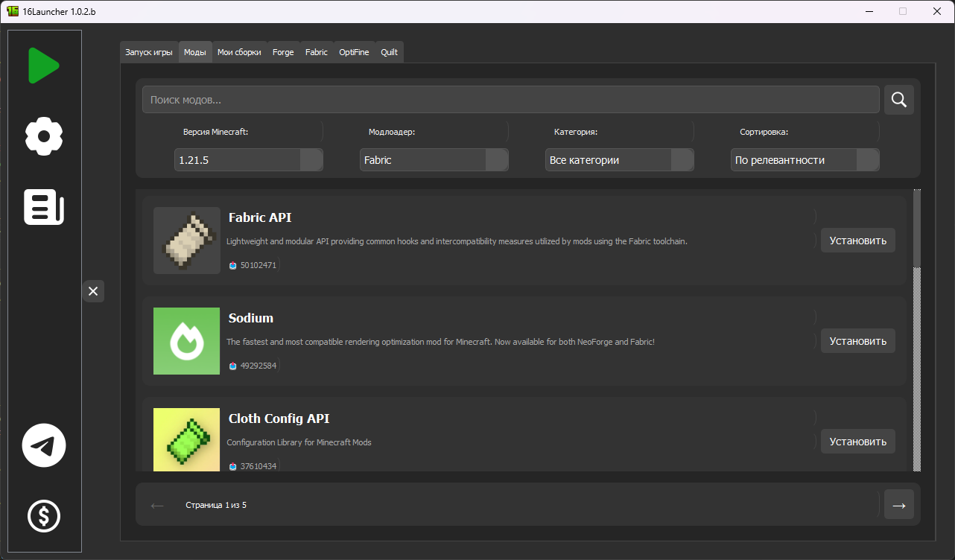Viewport: 955px width, 560px height.
Task: Click the Sodium mod title
Action: (x=251, y=318)
